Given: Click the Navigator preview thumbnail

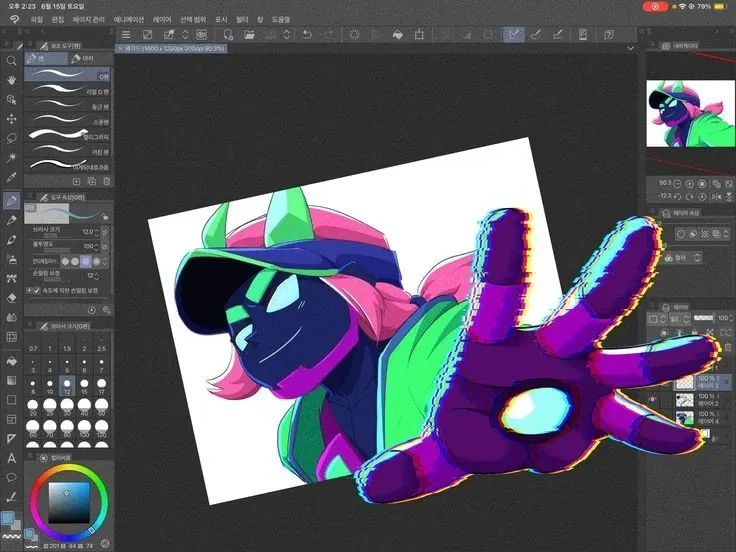Looking at the screenshot, I should tap(690, 113).
